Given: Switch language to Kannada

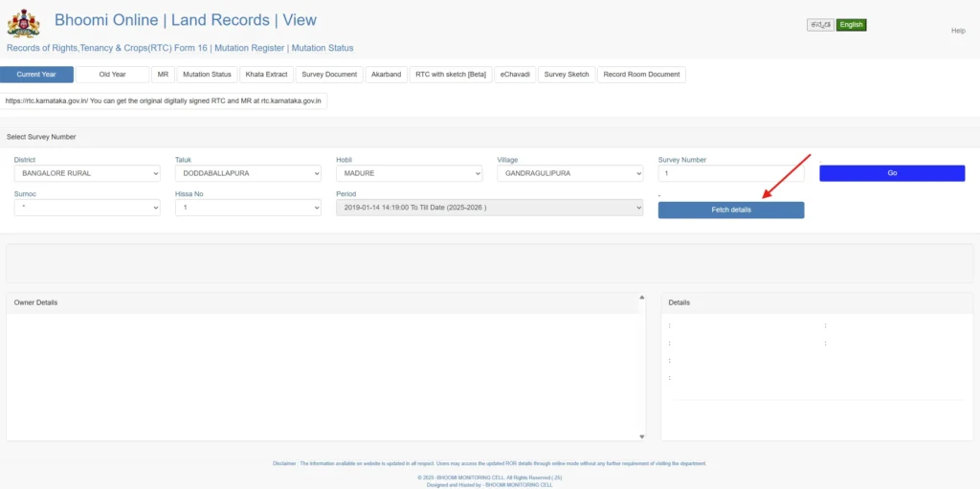Looking at the screenshot, I should tap(820, 25).
